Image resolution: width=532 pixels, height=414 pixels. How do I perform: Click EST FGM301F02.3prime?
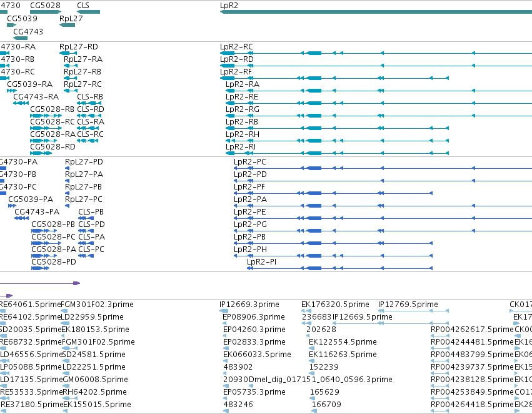pos(97,305)
